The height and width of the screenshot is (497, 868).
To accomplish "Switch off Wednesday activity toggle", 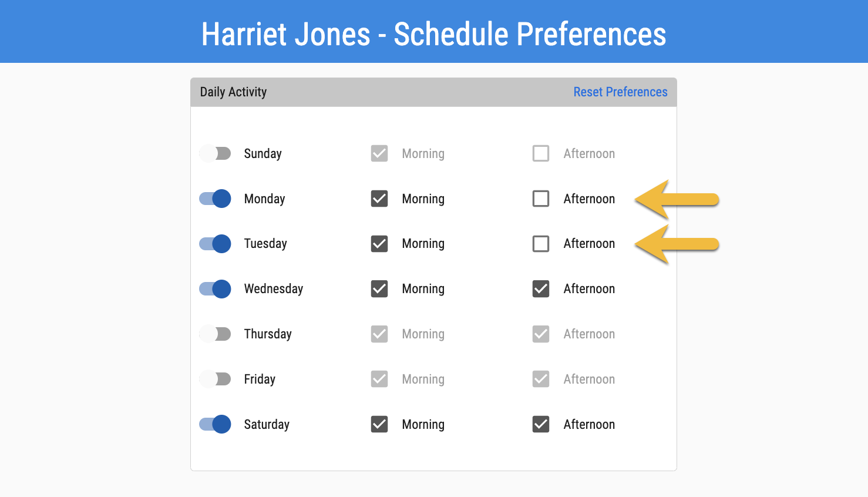I will 215,288.
